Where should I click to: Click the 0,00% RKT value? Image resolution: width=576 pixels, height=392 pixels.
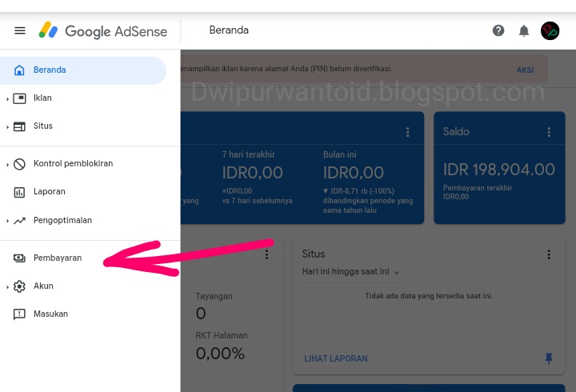pos(220,354)
